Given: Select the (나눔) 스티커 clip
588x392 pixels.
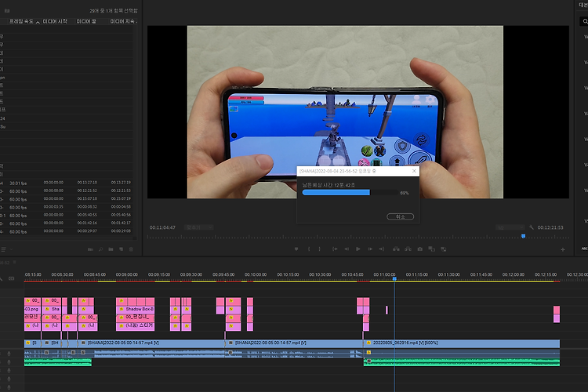Looking at the screenshot, I should point(136,325).
